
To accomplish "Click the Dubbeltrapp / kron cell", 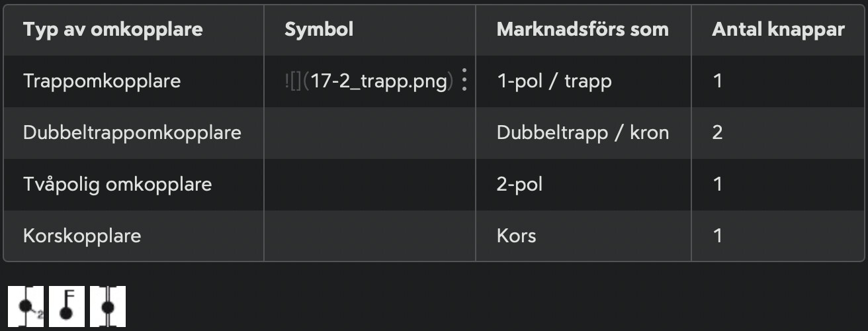I will (x=584, y=133).
